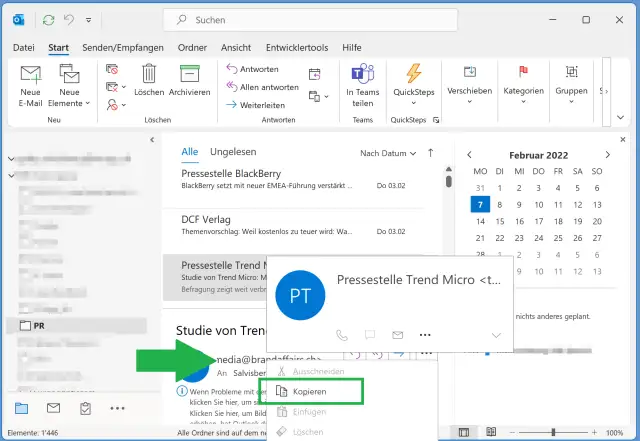This screenshot has width=640, height=441.
Task: Select the Pressestelle Trend Micro email
Action: click(x=215, y=277)
